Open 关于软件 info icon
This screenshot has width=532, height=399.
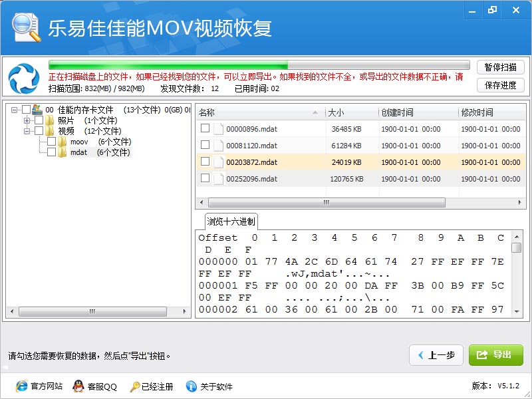[192, 386]
